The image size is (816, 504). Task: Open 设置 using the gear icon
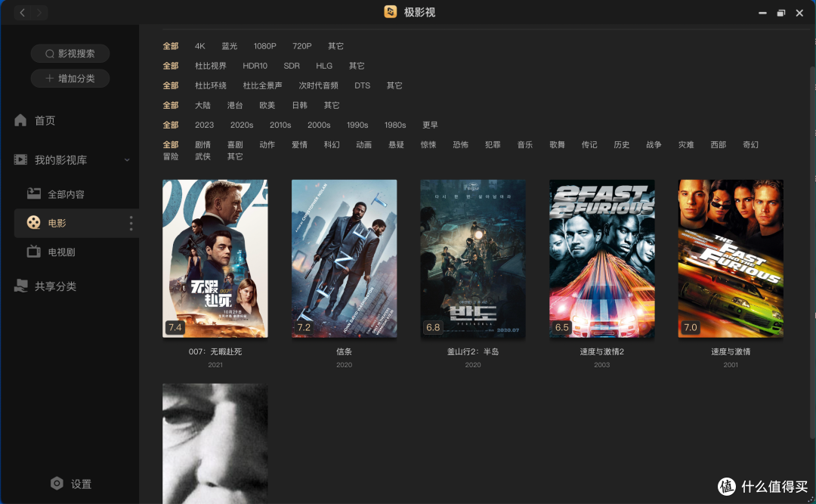tap(57, 484)
